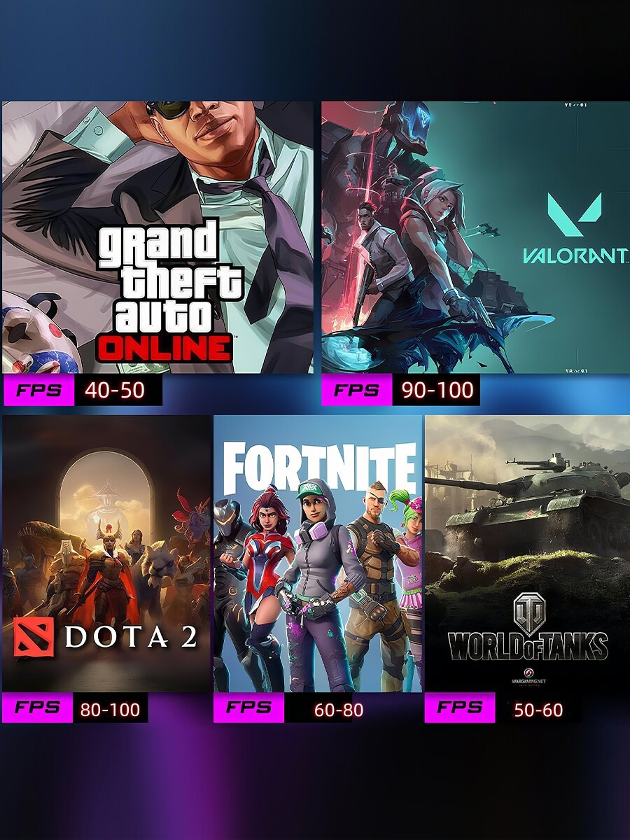The width and height of the screenshot is (630, 840).
Task: Click the World of Tanks shield emblem
Action: 528,613
